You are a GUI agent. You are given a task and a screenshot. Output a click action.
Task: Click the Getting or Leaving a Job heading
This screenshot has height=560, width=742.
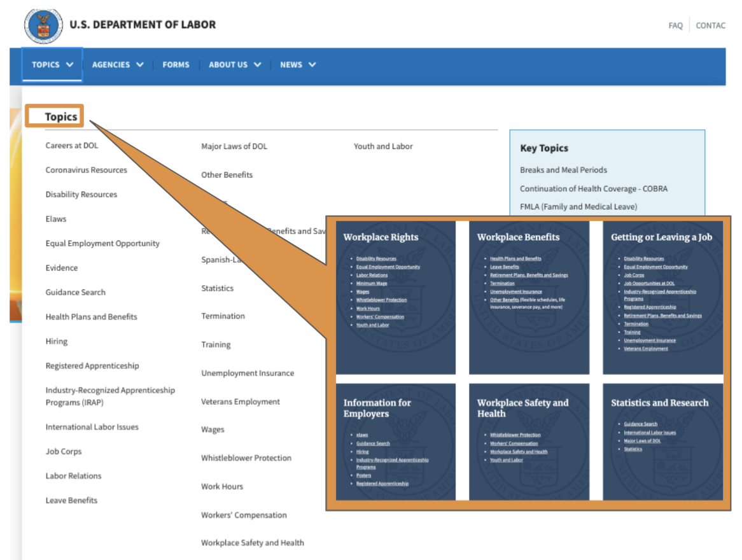point(662,237)
